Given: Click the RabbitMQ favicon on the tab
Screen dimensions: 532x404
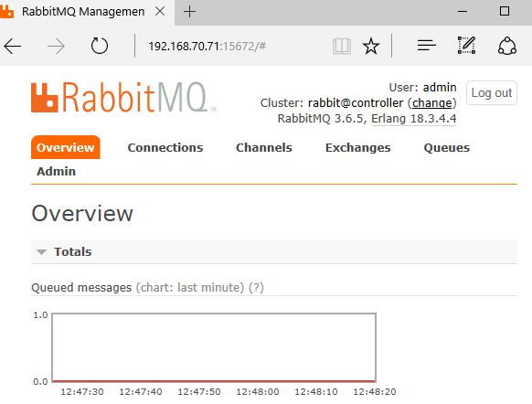Looking at the screenshot, I should point(6,11).
